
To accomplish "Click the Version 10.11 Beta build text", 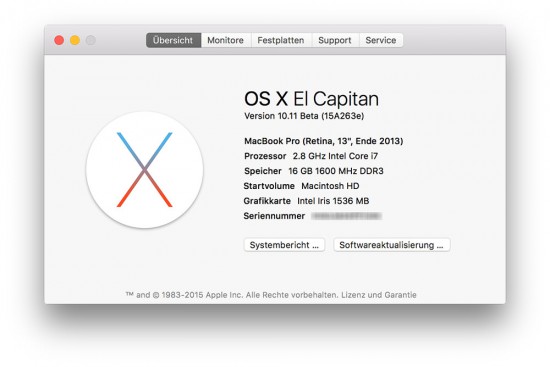I will click(304, 116).
